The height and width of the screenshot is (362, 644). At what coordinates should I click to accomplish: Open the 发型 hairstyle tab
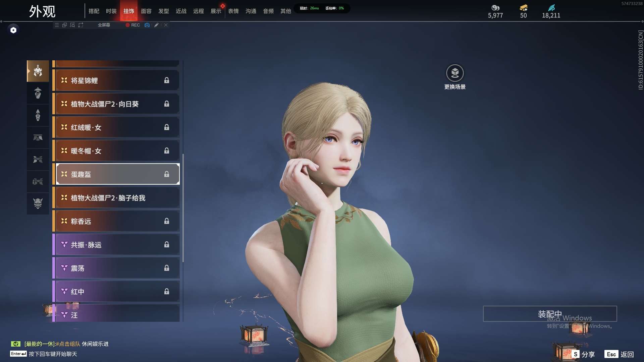click(x=163, y=11)
